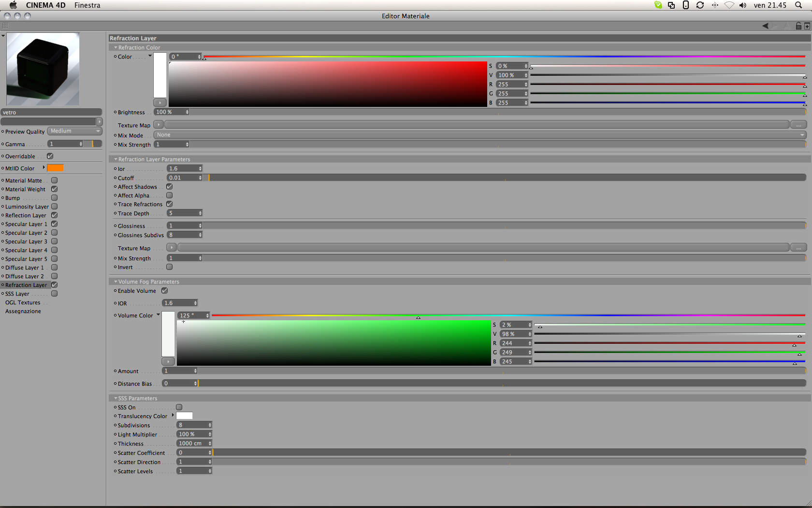Open the Preview Quality Medium dropdown

75,131
